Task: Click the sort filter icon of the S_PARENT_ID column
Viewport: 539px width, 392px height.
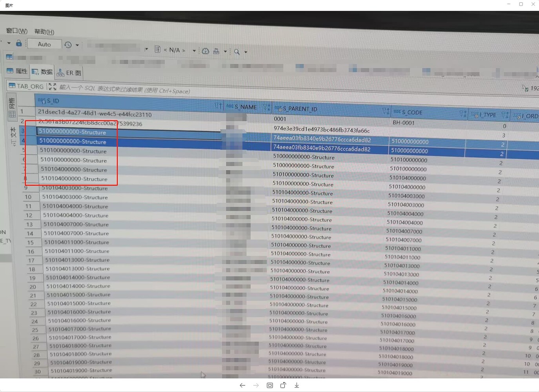Action: [386, 111]
